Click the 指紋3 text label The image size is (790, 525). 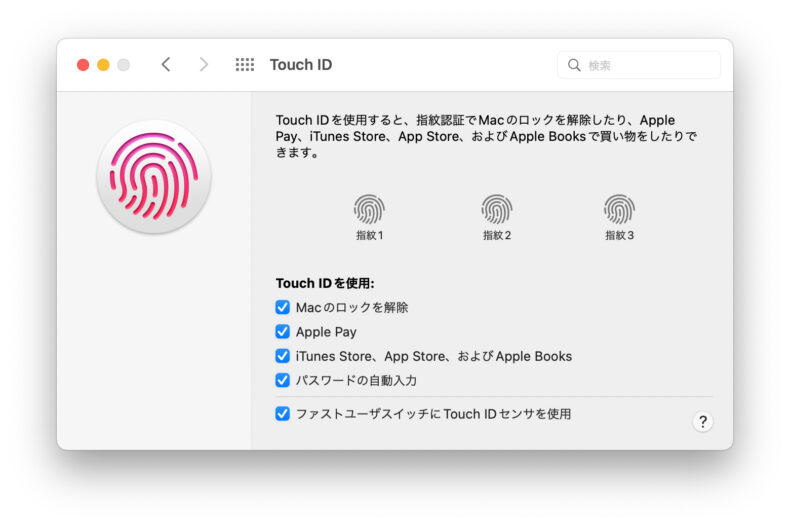coord(619,236)
